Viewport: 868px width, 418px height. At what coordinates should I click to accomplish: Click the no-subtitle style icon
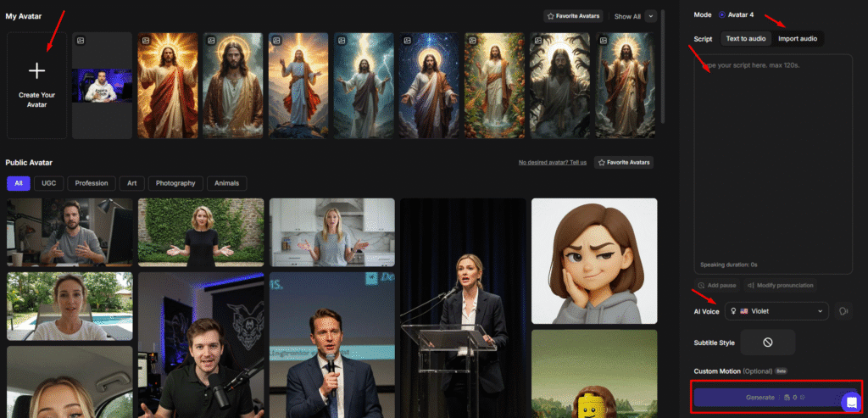tap(767, 342)
